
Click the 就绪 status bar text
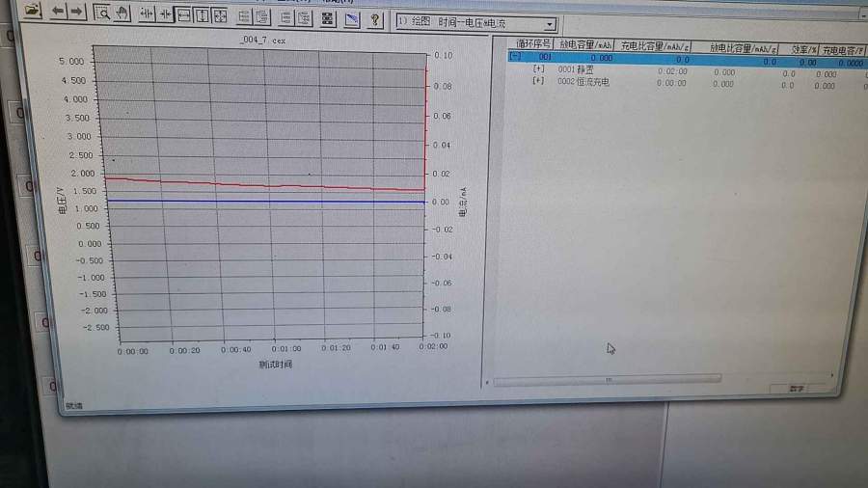(73, 406)
